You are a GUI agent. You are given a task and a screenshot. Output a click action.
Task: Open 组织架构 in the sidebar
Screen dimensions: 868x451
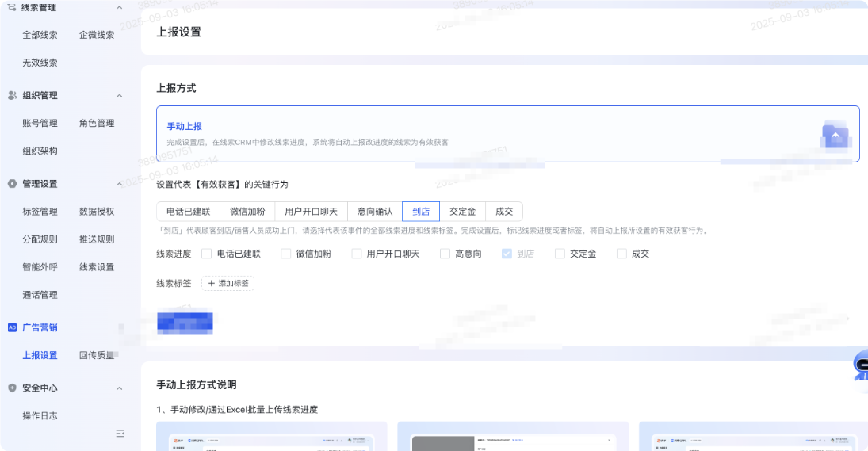coord(40,151)
